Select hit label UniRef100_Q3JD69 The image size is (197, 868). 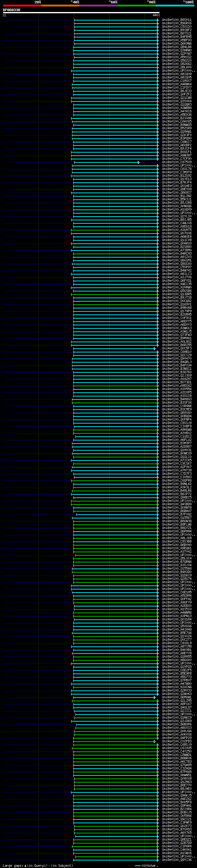177,721
